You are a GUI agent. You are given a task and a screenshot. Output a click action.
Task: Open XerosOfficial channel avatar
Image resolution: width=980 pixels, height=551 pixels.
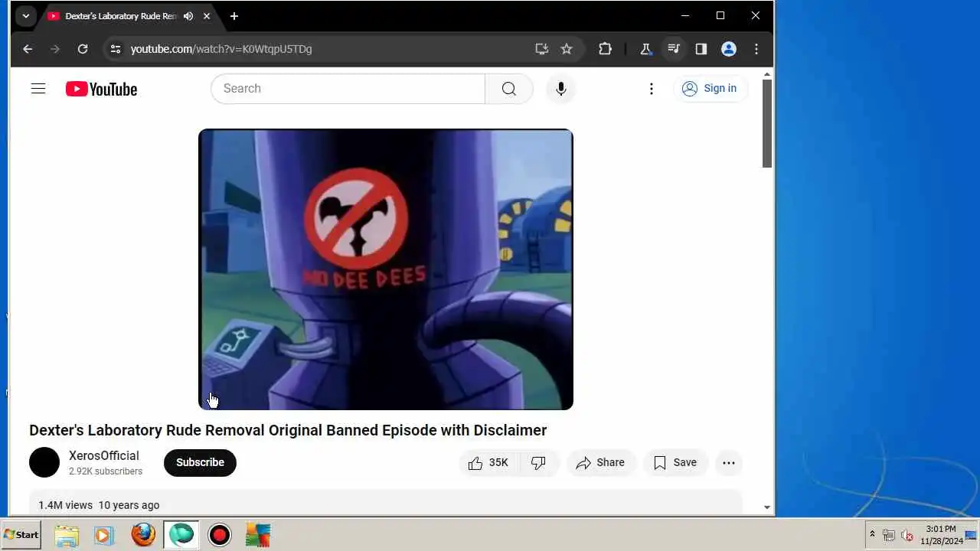pos(44,462)
